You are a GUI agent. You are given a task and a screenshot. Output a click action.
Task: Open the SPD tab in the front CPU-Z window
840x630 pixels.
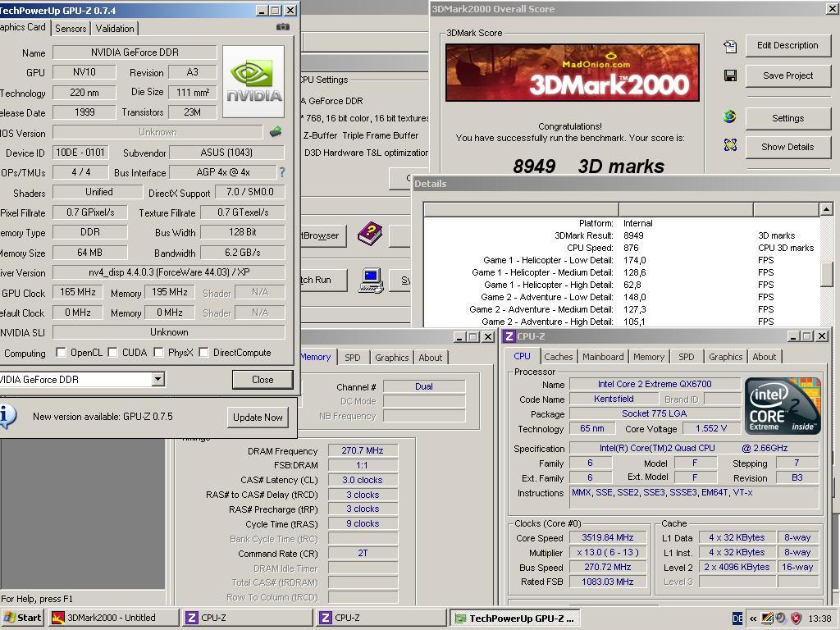687,357
